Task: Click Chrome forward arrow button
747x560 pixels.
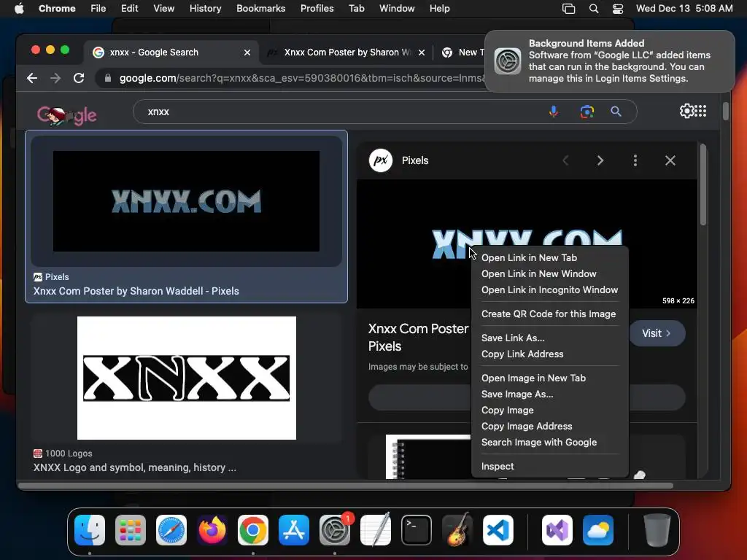Action: click(55, 78)
